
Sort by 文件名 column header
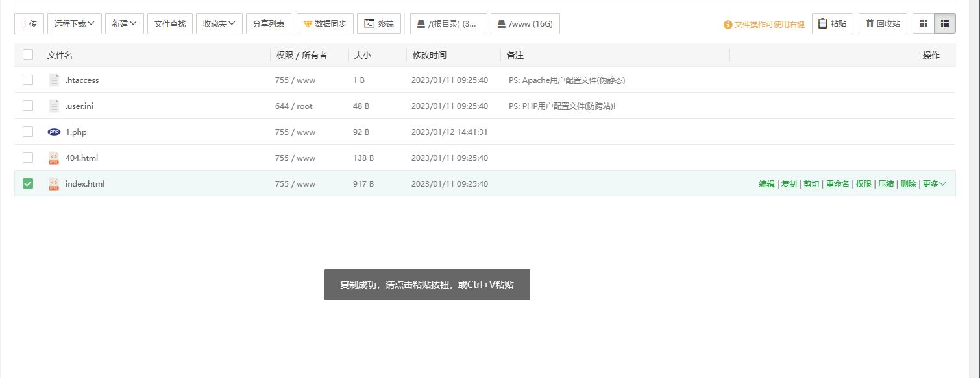click(60, 55)
